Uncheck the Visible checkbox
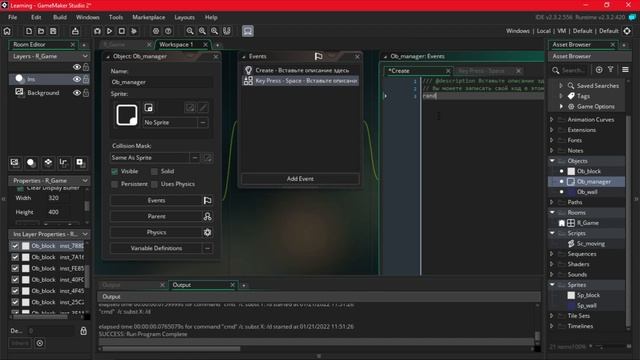This screenshot has width=640, height=360. 115,171
